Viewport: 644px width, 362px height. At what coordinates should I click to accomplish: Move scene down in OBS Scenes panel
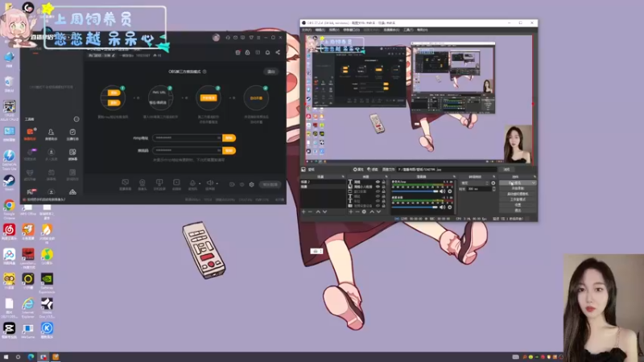point(324,212)
